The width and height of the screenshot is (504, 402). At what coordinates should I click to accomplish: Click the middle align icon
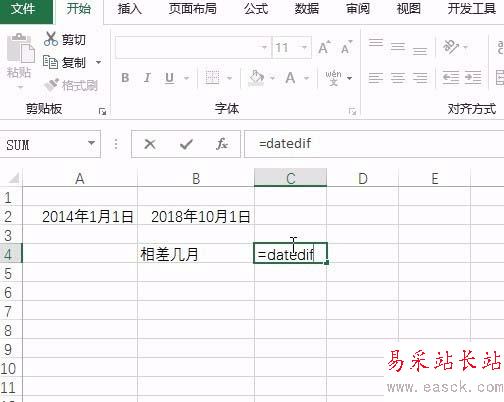click(398, 48)
